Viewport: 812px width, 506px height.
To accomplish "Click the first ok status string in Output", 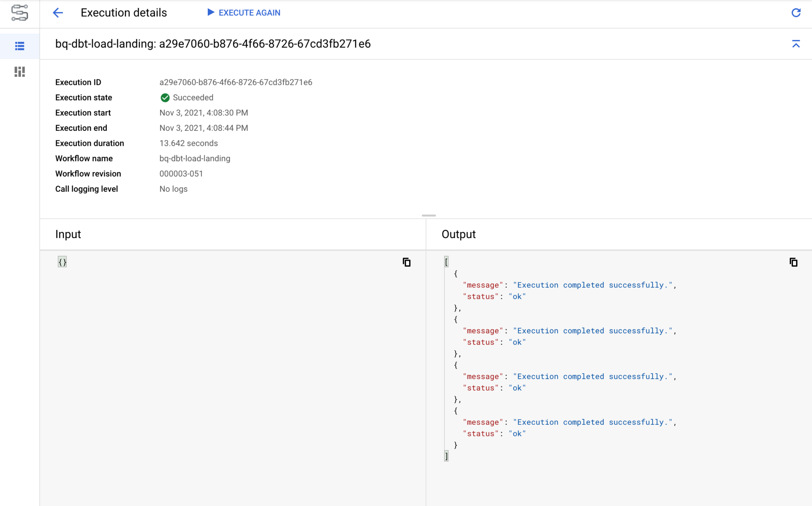I will click(x=517, y=296).
